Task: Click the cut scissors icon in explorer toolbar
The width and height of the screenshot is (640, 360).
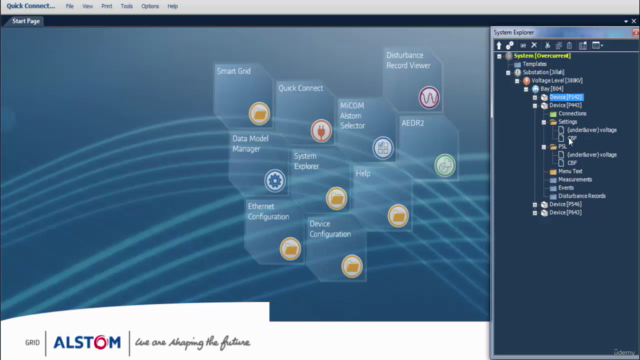Action: 547,45
